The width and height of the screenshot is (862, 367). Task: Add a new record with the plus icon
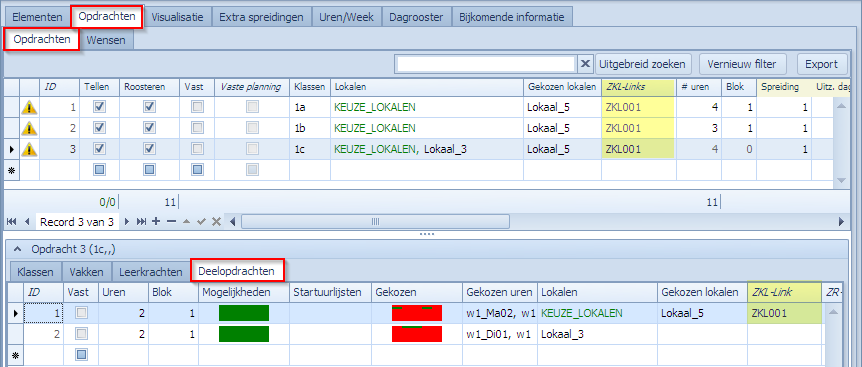[x=156, y=221]
